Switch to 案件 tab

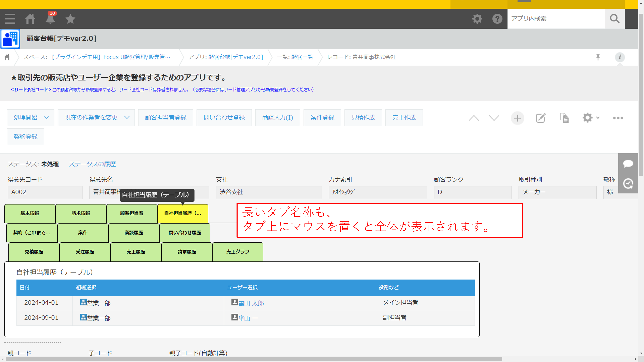click(83, 233)
